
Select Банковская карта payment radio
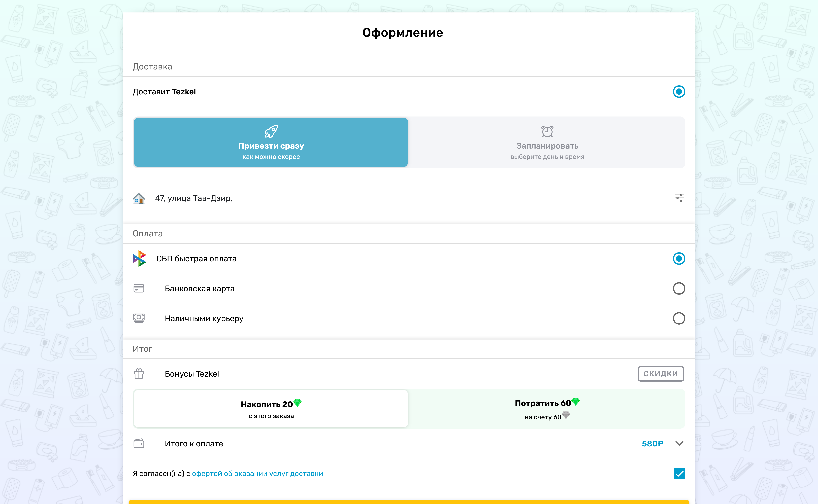tap(678, 288)
